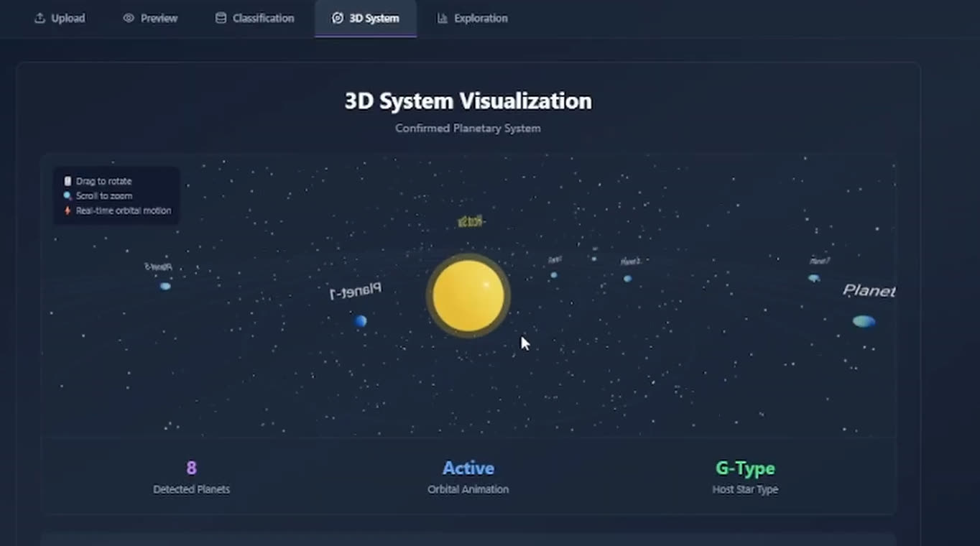Select the large Planet label on the right
This screenshot has width=980, height=546.
869,290
